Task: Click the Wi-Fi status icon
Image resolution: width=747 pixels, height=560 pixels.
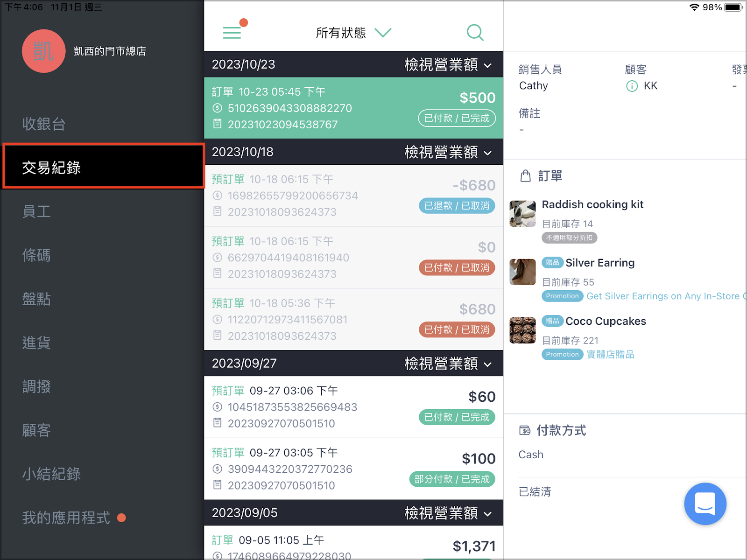Action: point(694,7)
